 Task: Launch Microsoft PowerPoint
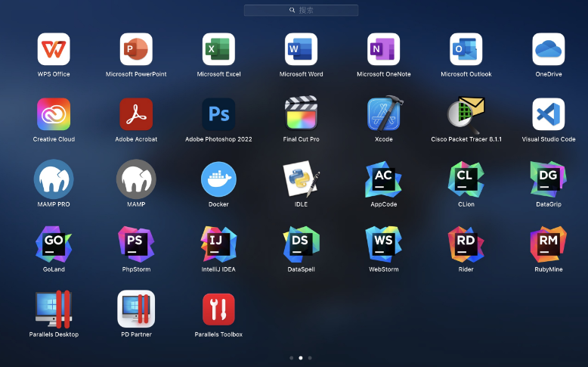point(136,49)
